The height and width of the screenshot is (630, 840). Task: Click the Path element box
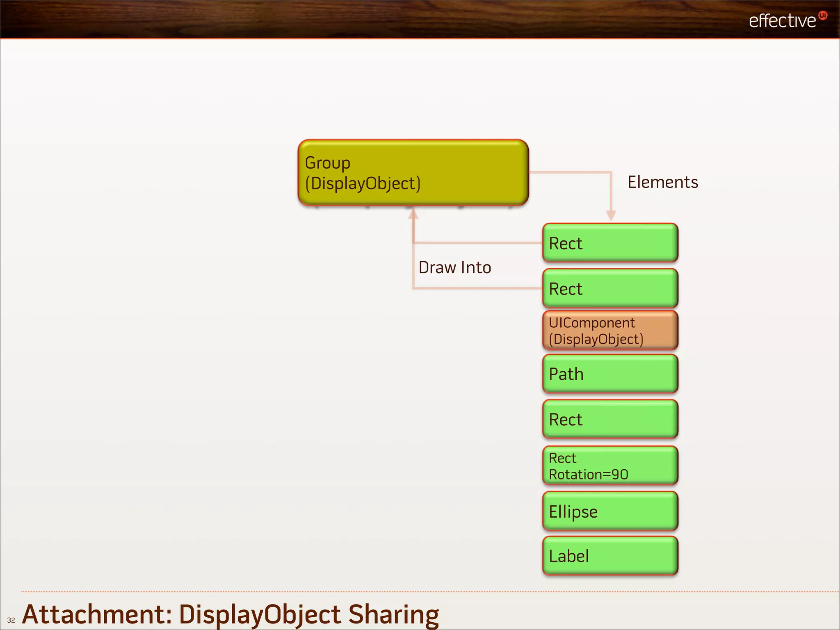[x=610, y=374]
